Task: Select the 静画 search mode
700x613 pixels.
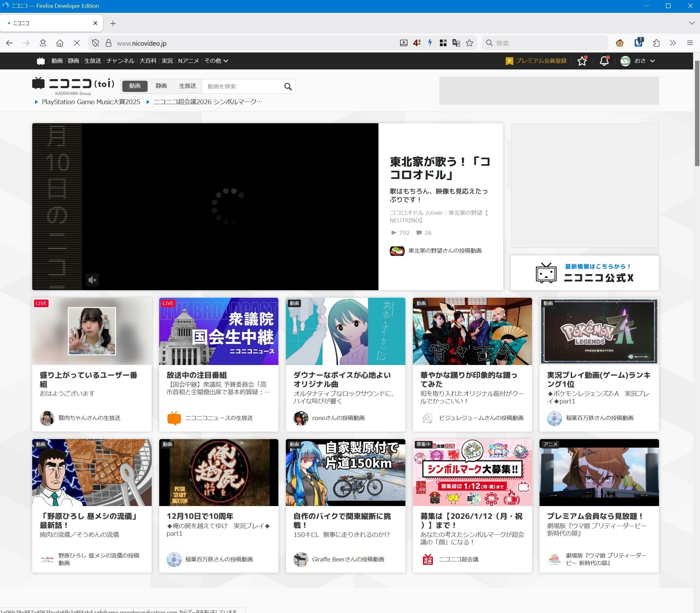Action: click(161, 86)
